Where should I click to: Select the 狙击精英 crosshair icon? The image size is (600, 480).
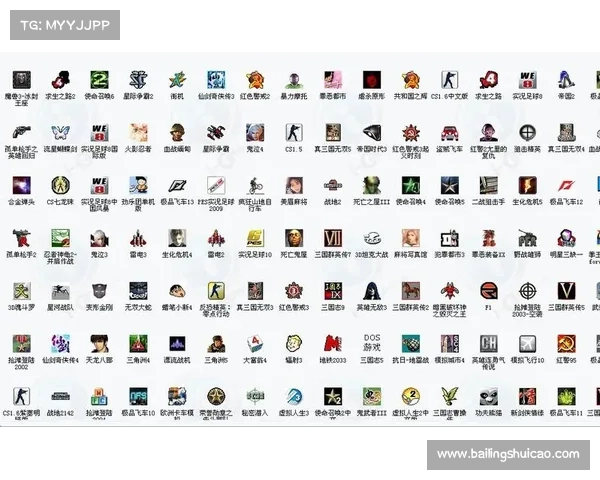(x=528, y=132)
